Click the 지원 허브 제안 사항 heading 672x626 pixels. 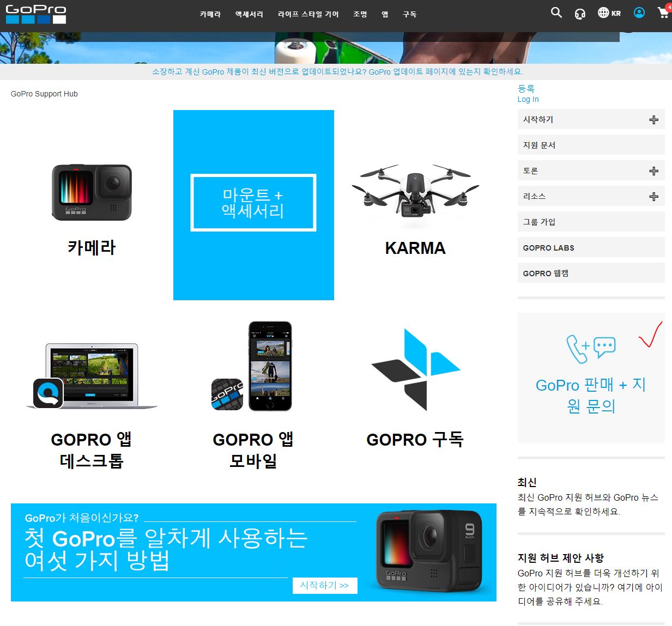click(x=561, y=558)
